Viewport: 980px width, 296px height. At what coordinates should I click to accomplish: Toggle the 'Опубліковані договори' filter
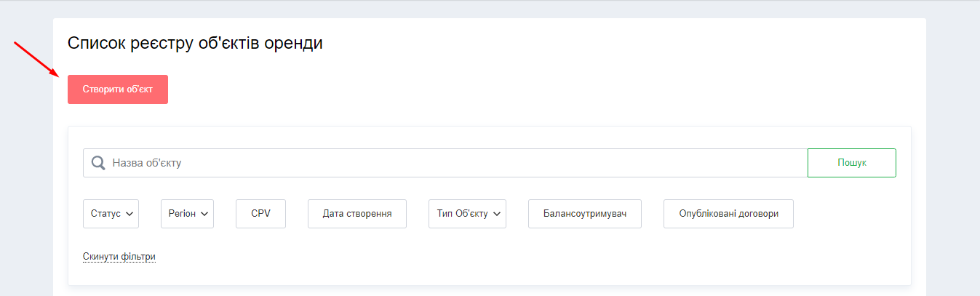coord(728,214)
